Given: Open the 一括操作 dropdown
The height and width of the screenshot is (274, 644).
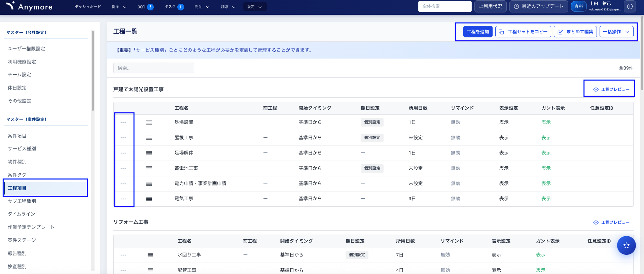Looking at the screenshot, I should (616, 32).
